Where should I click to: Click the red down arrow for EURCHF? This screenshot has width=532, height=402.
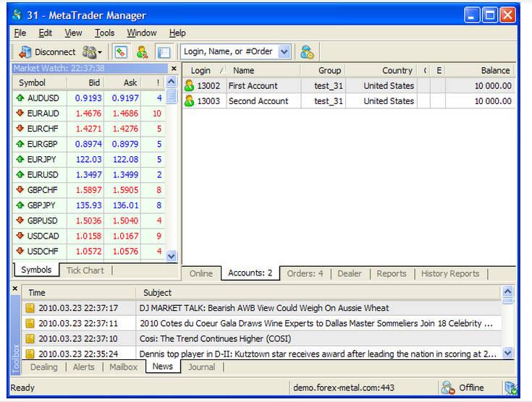coord(20,128)
